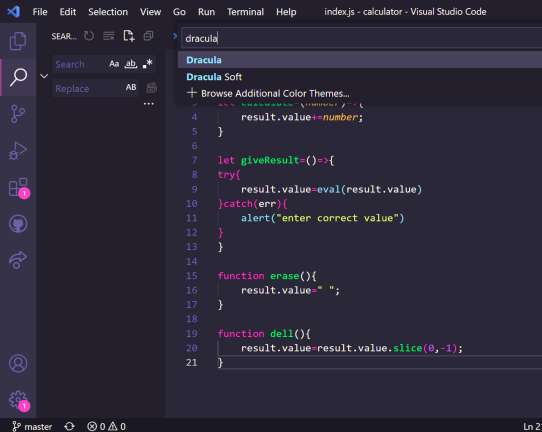Image resolution: width=542 pixels, height=432 pixels.
Task: Refresh search results
Action: (x=89, y=36)
